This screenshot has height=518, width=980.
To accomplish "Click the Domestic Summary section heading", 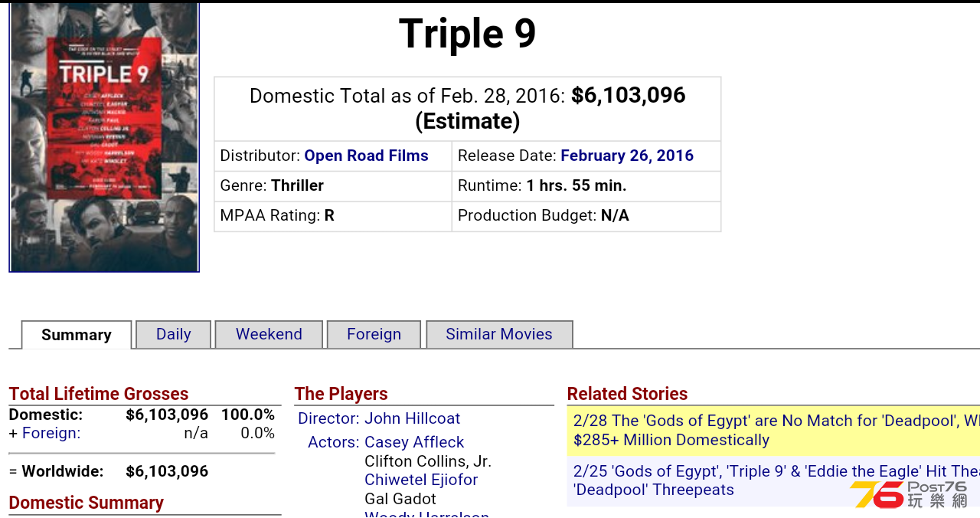I will tap(87, 503).
